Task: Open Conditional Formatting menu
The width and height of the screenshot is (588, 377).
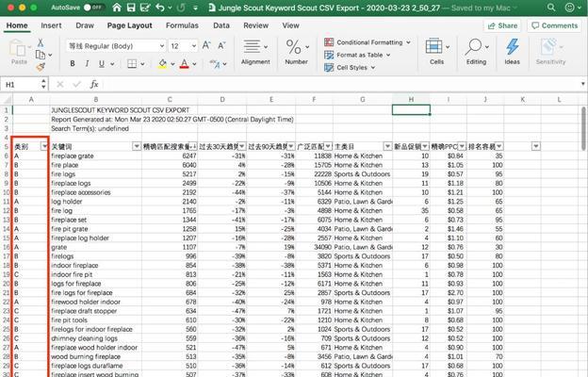Action: tap(367, 42)
